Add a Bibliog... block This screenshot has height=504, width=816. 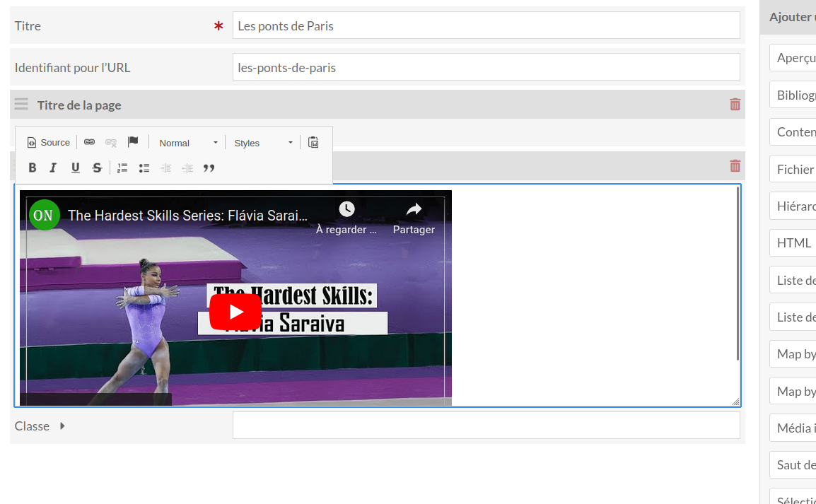793,95
